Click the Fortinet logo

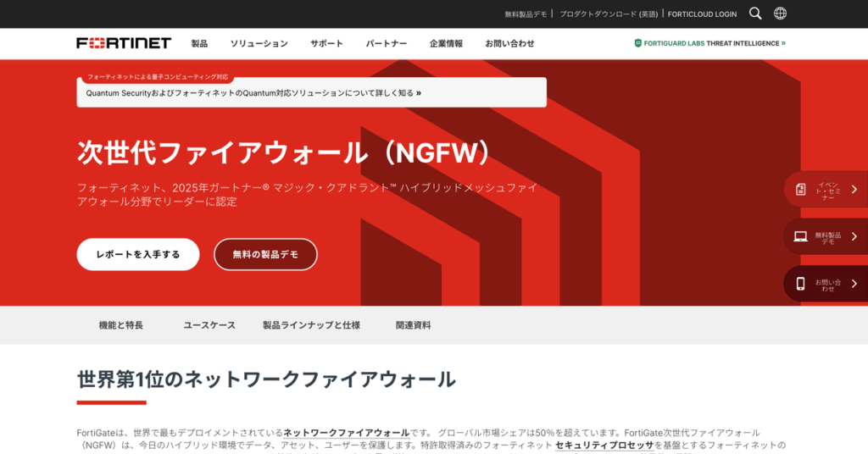coord(124,43)
